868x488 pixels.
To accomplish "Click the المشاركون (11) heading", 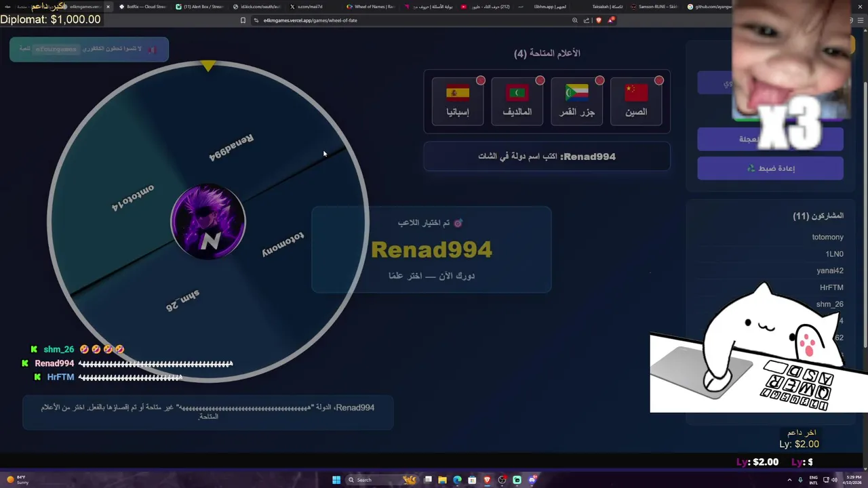I will click(818, 216).
